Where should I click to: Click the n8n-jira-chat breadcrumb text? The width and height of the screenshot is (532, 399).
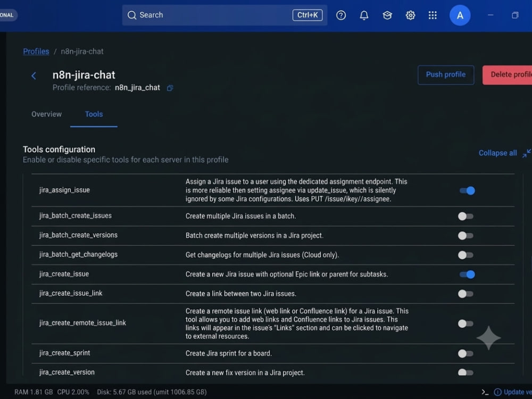[x=82, y=52]
